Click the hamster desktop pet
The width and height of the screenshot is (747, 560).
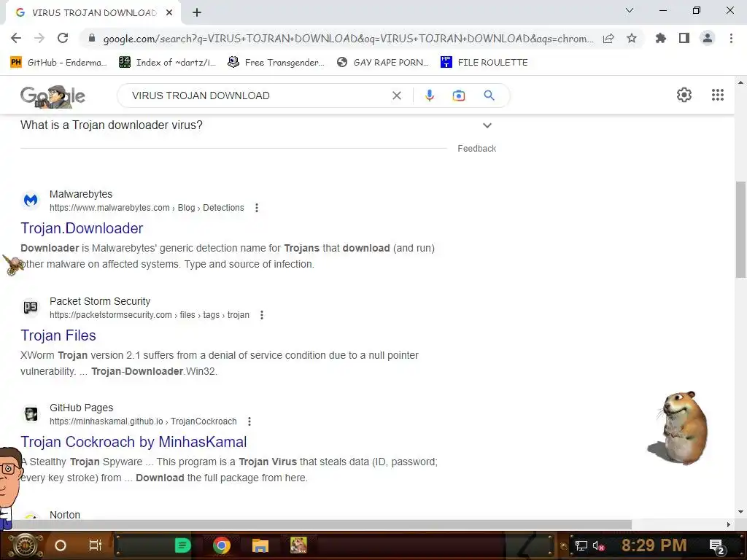coord(678,428)
